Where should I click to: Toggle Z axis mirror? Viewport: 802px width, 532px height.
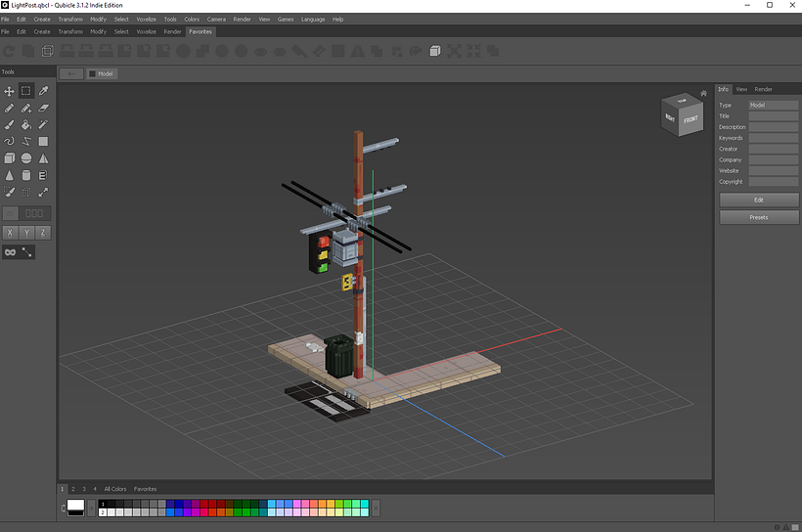coord(43,233)
